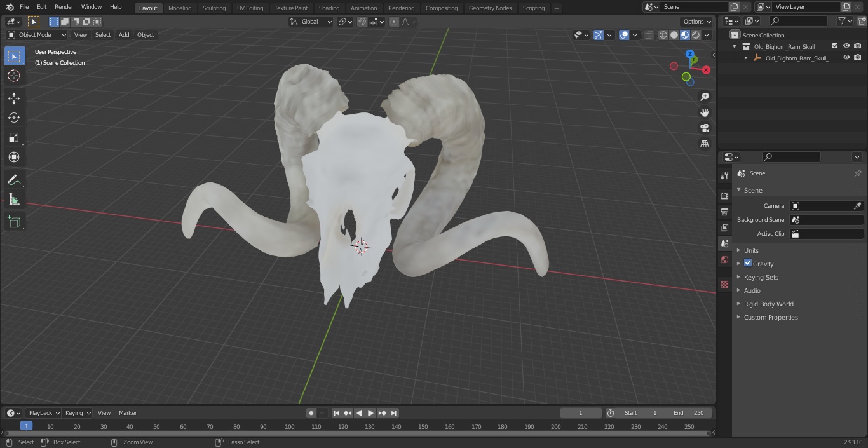868x448 pixels.
Task: Open the Render properties tab
Action: 724,196
